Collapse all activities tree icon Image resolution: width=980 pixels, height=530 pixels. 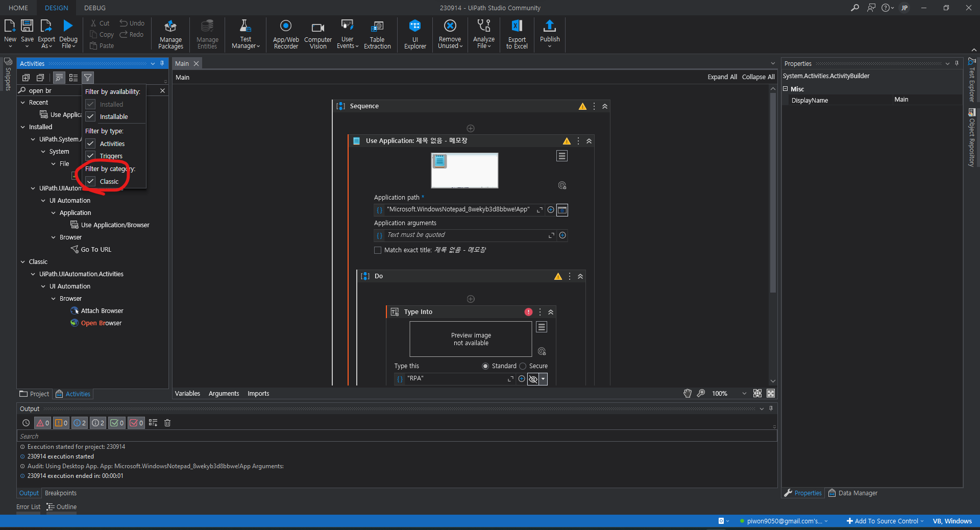point(40,78)
